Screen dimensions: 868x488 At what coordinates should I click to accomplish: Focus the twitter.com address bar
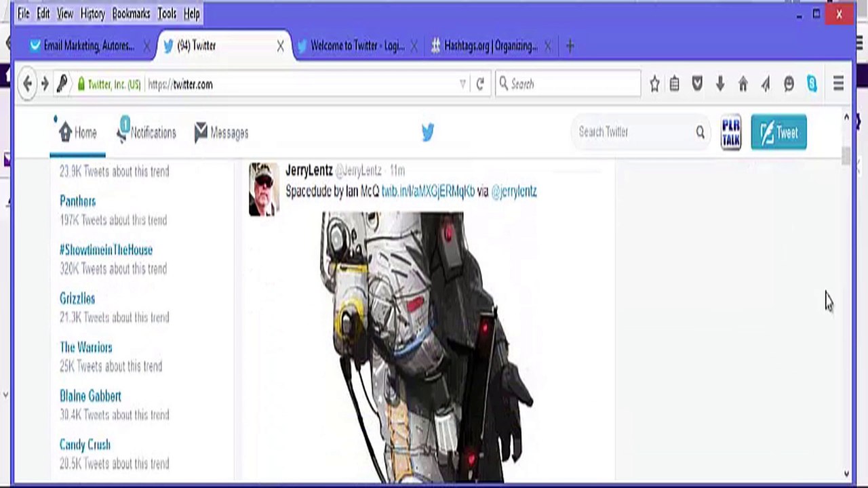(x=302, y=84)
